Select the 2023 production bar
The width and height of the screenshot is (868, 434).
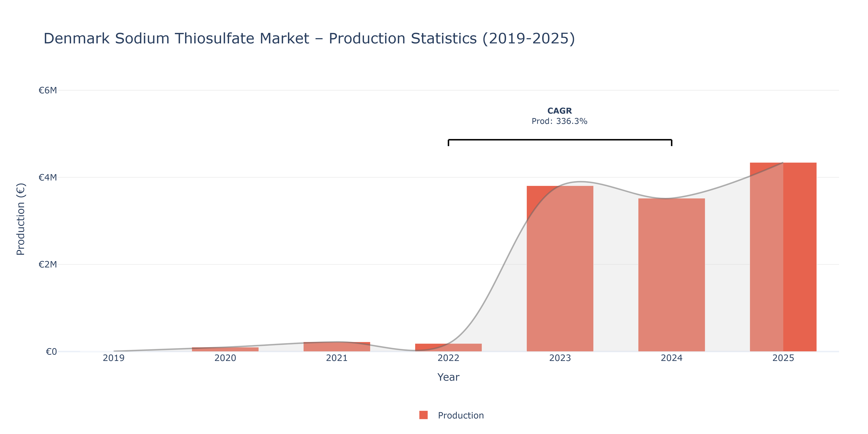point(560,269)
